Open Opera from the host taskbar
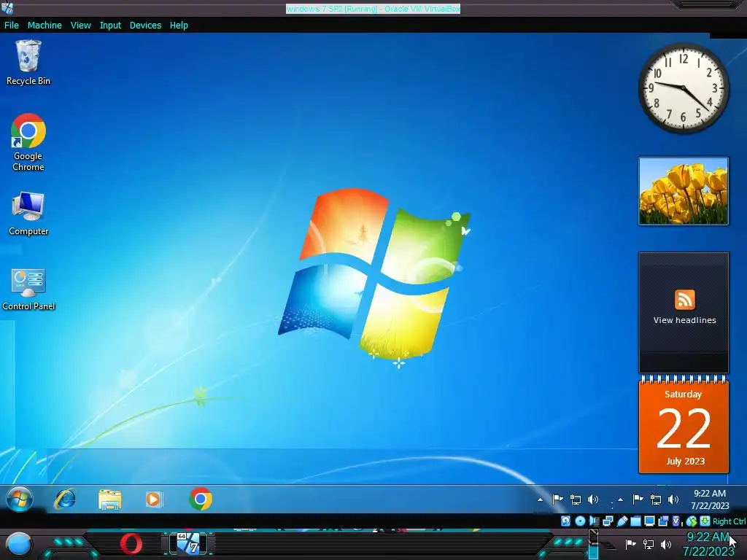Image resolution: width=747 pixels, height=560 pixels. [131, 544]
